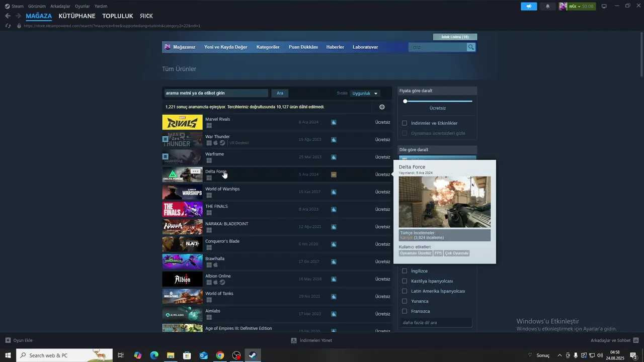This screenshot has height=362, width=644.
Task: Click the lock icon beside the URL
Action: coord(19,26)
